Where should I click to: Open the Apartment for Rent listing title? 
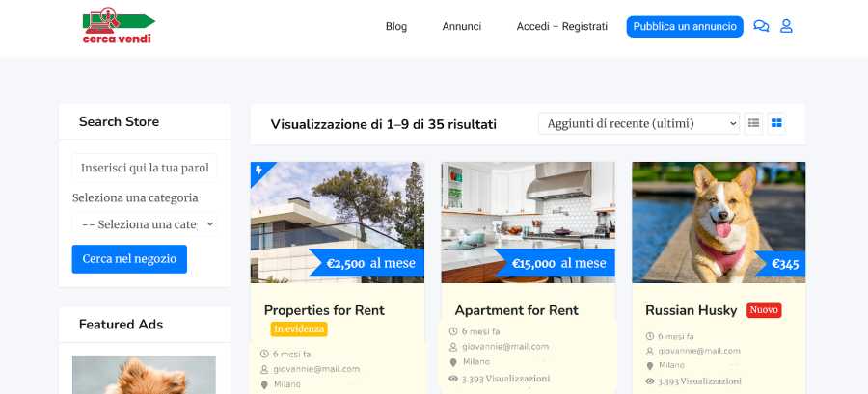pyautogui.click(x=517, y=310)
